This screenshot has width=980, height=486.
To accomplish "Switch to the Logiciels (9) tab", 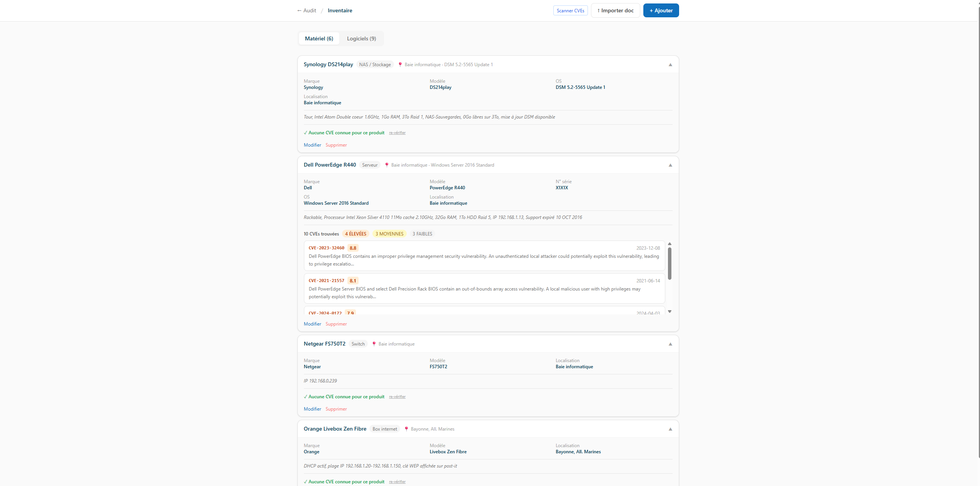I will point(361,38).
